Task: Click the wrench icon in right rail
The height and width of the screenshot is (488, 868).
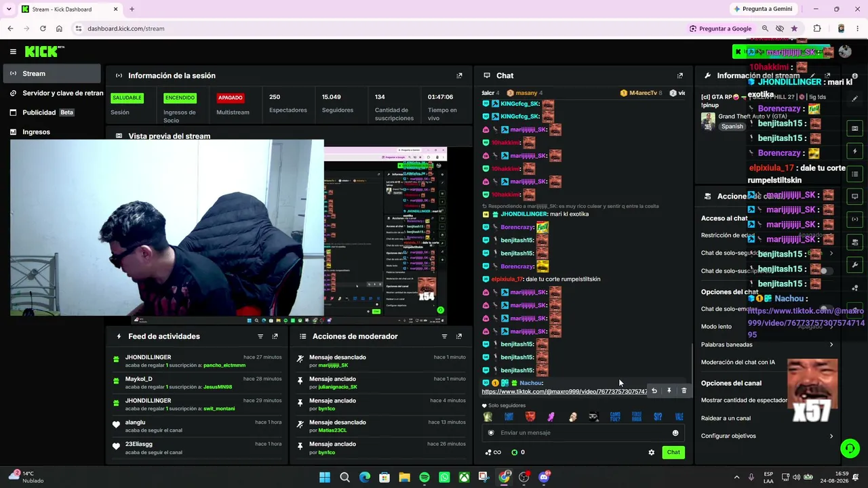Action: click(x=854, y=265)
